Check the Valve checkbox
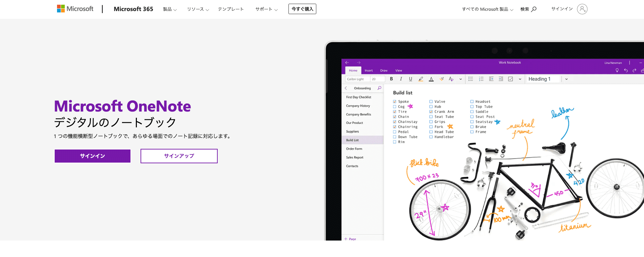 (x=431, y=101)
